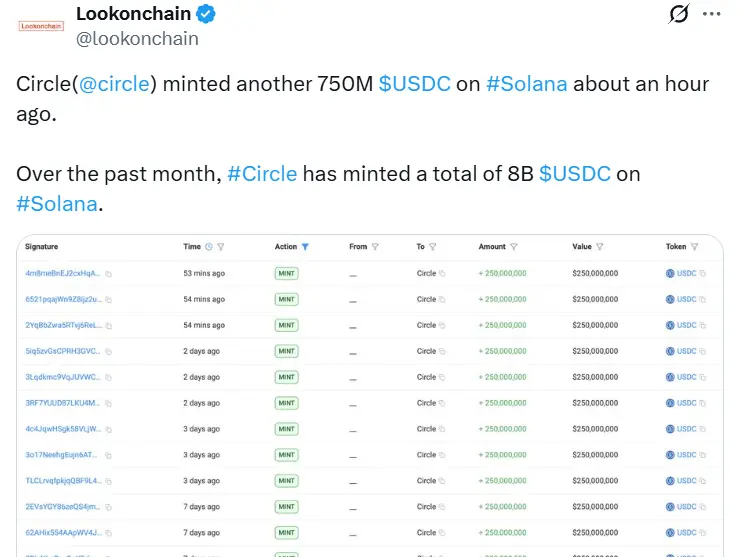Screen dimensions: 744x557
Task: Open the Time column filter
Action: (221, 247)
